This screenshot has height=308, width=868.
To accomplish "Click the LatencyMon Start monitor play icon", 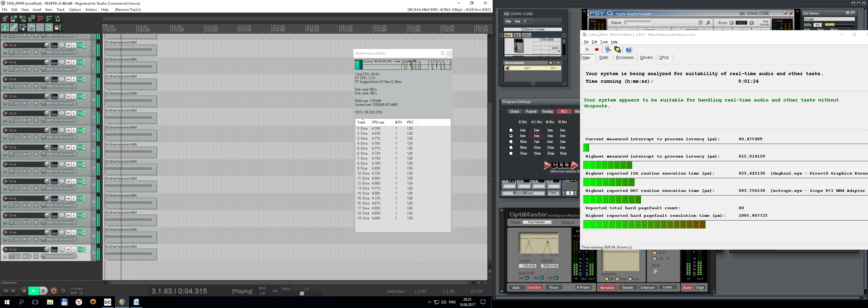I will [x=587, y=50].
